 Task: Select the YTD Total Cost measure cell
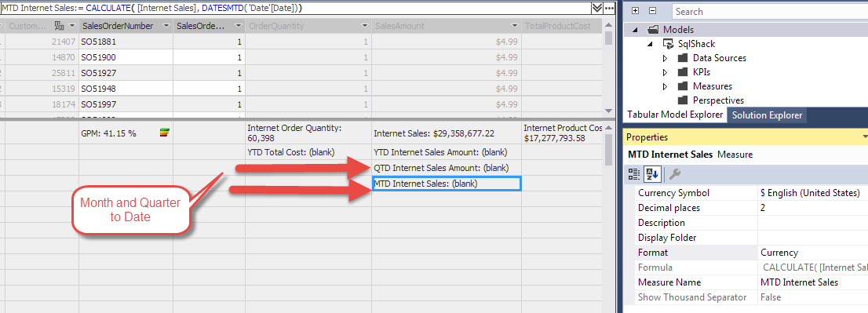[x=308, y=152]
